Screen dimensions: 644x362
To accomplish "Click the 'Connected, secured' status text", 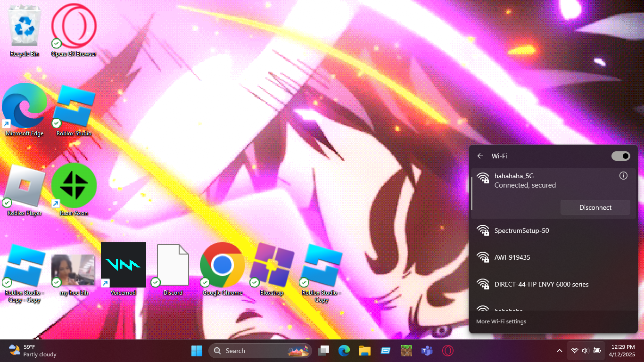I will pos(525,185).
